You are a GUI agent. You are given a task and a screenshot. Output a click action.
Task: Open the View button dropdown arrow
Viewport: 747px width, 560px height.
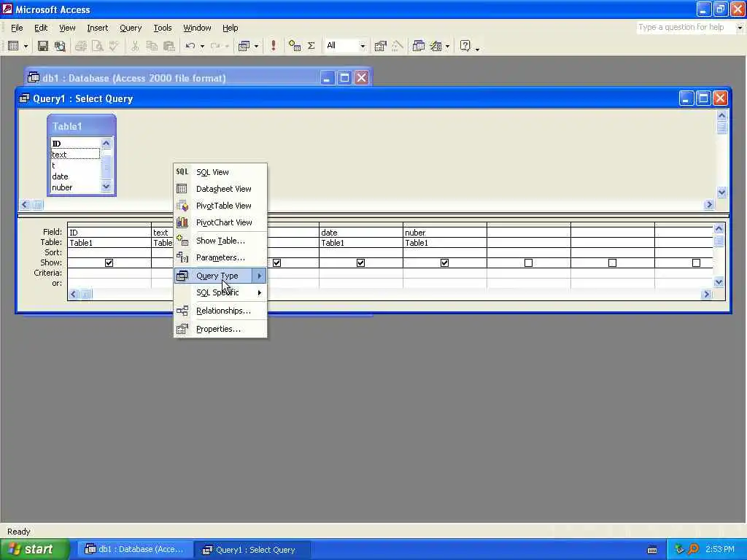coord(26,46)
